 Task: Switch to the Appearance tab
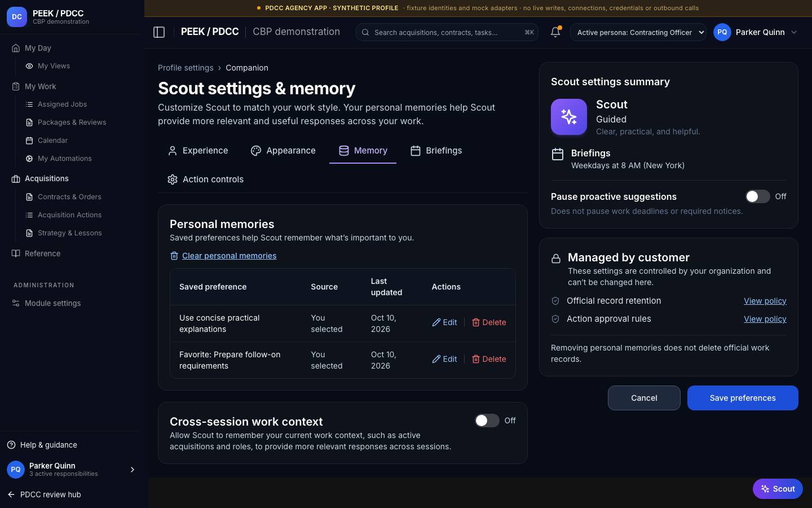pos(283,151)
